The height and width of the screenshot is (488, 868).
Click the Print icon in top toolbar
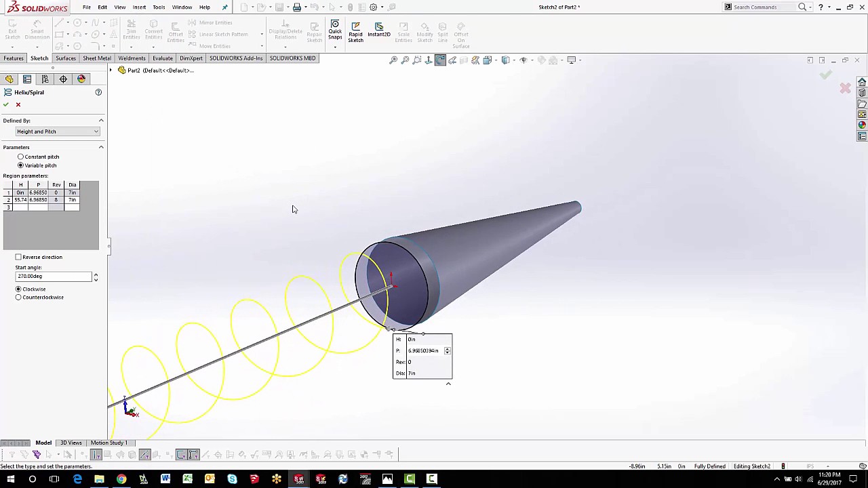296,7
